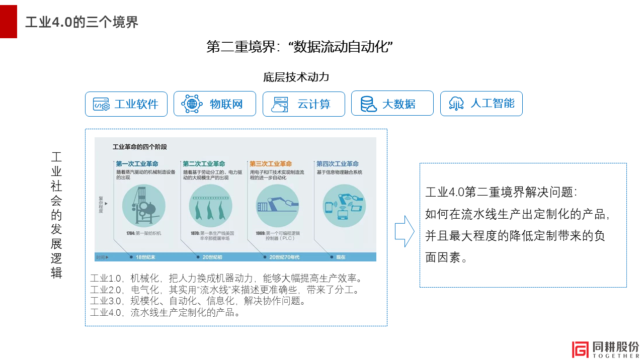
Task: Click the 第二次工业革命 heading
Action: pyautogui.click(x=204, y=164)
